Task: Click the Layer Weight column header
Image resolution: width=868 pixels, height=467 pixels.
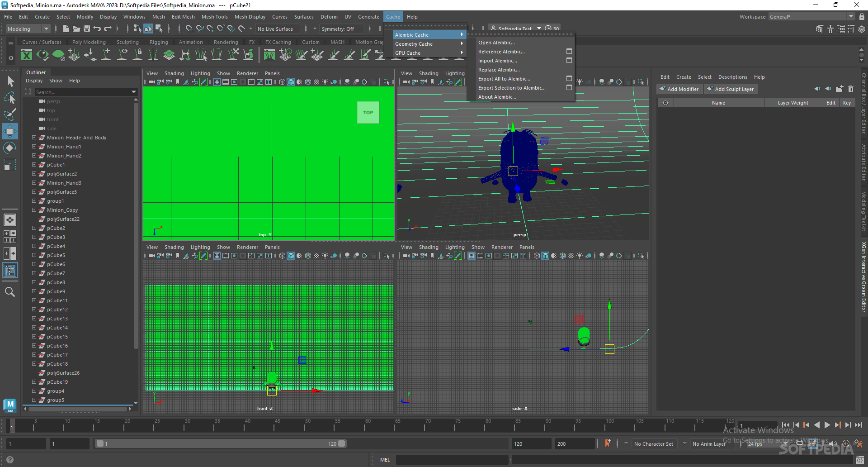Action: point(793,103)
